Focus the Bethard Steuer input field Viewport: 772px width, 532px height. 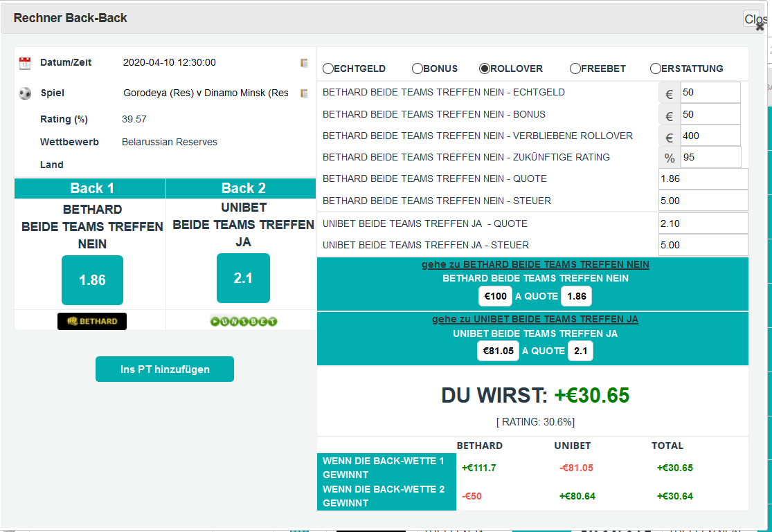point(703,201)
